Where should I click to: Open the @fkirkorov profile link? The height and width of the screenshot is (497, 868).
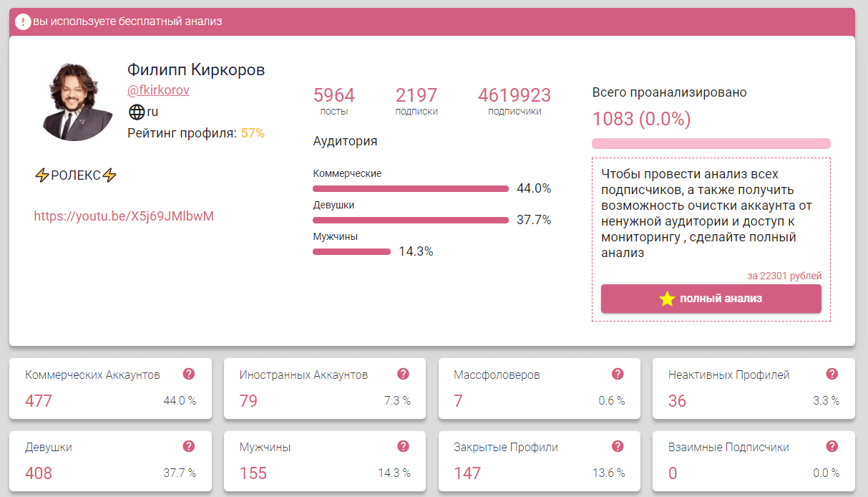tap(158, 91)
